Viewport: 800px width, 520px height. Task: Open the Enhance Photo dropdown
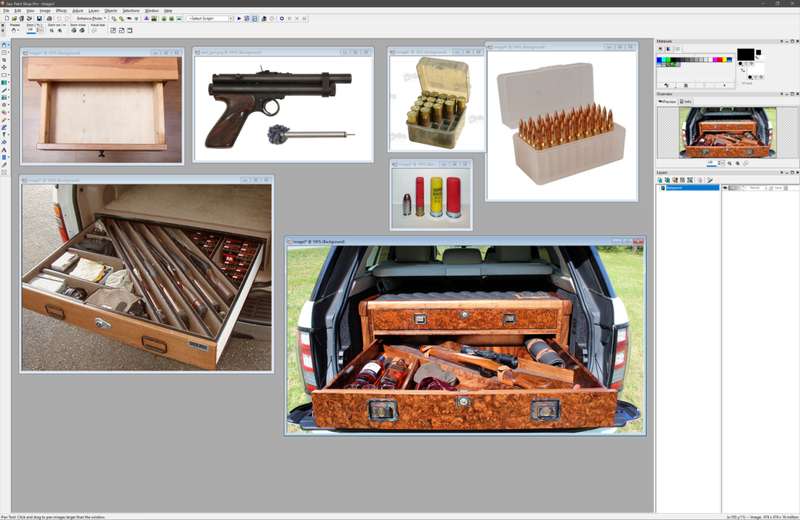coord(91,18)
